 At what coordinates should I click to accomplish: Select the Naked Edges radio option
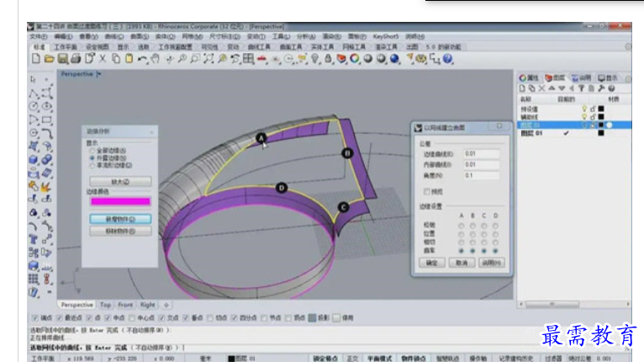pyautogui.click(x=92, y=158)
